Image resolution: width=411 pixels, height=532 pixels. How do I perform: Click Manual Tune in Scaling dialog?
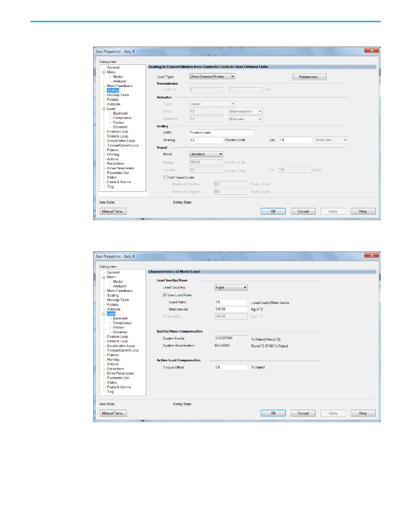pyautogui.click(x=113, y=211)
